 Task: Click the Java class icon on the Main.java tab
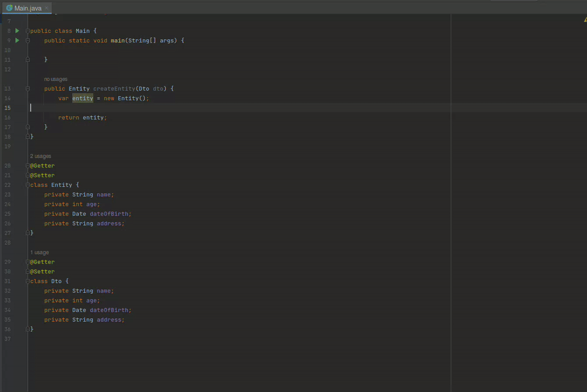[9, 8]
